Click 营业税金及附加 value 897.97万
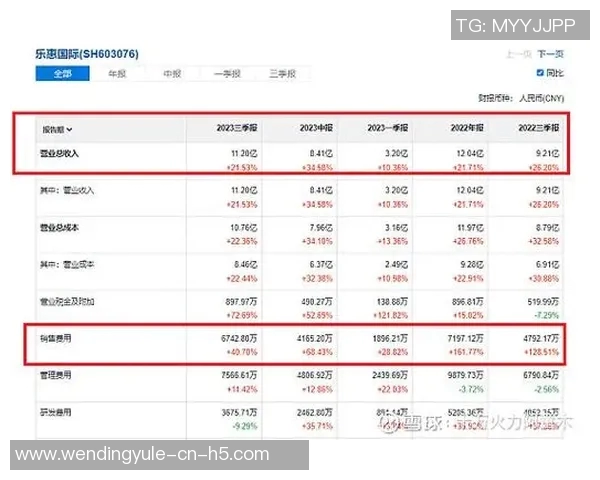Screen dimensions: 600x480 [241, 302]
